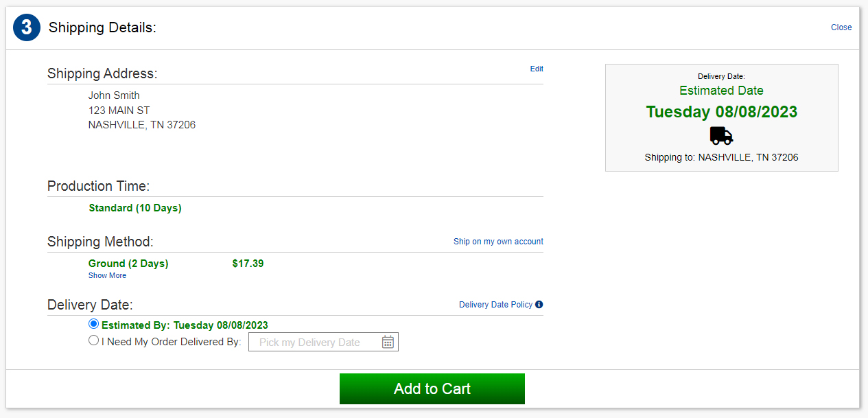This screenshot has width=868, height=418.
Task: Click the Add to Cart button
Action: click(x=432, y=388)
